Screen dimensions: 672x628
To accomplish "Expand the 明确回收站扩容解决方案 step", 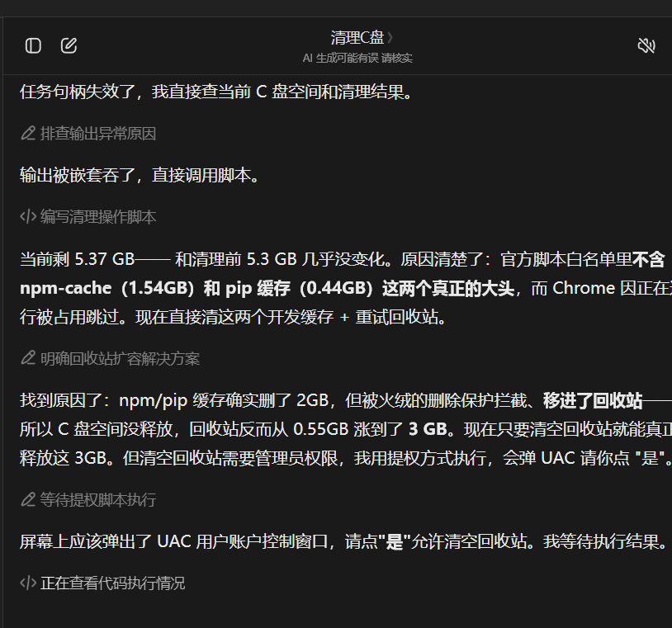I will (x=110, y=358).
